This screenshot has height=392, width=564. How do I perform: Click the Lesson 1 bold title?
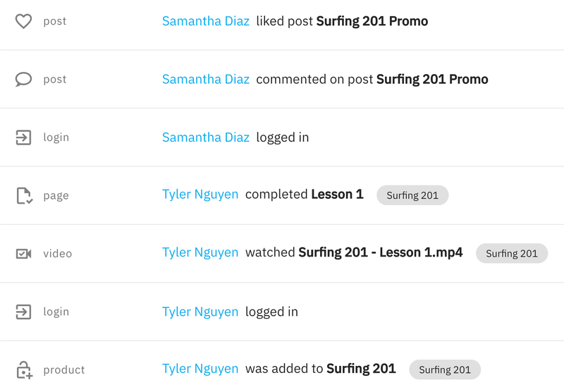click(x=338, y=195)
